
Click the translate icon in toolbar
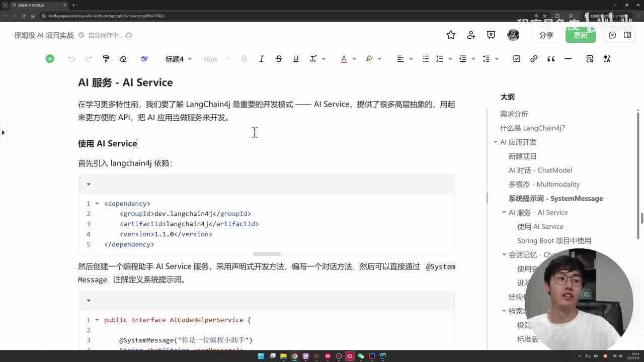point(607,59)
